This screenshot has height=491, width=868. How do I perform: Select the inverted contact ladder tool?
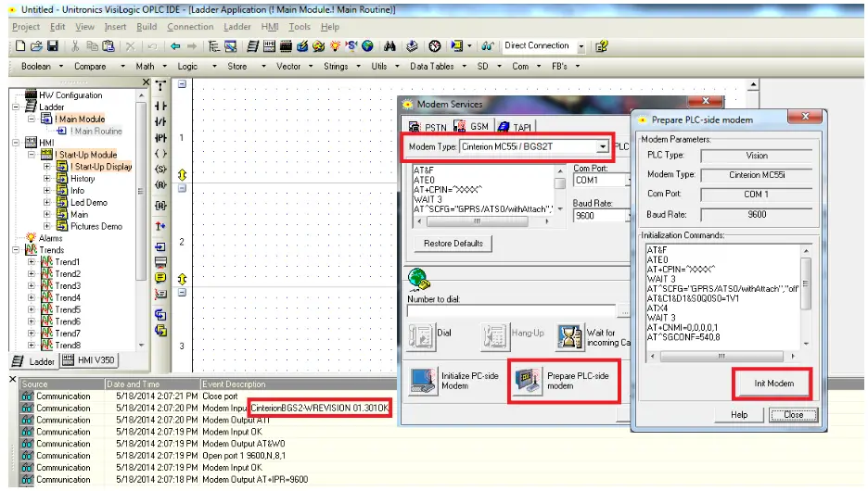click(x=160, y=121)
